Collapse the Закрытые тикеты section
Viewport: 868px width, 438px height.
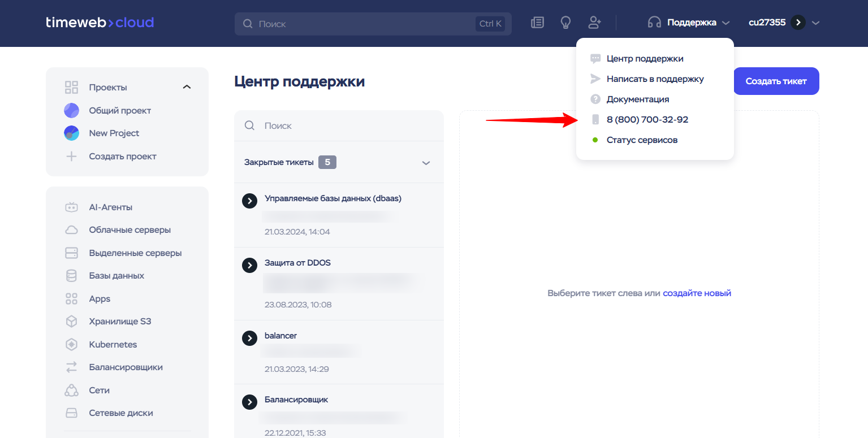coord(426,163)
